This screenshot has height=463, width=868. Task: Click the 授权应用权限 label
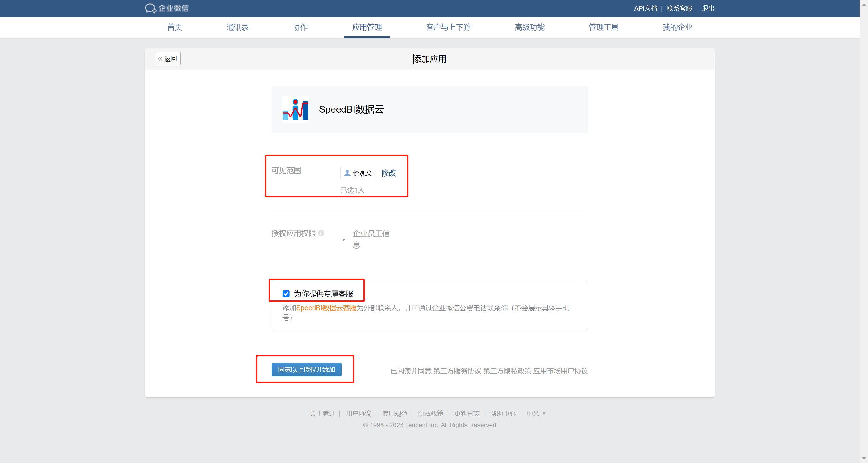294,233
